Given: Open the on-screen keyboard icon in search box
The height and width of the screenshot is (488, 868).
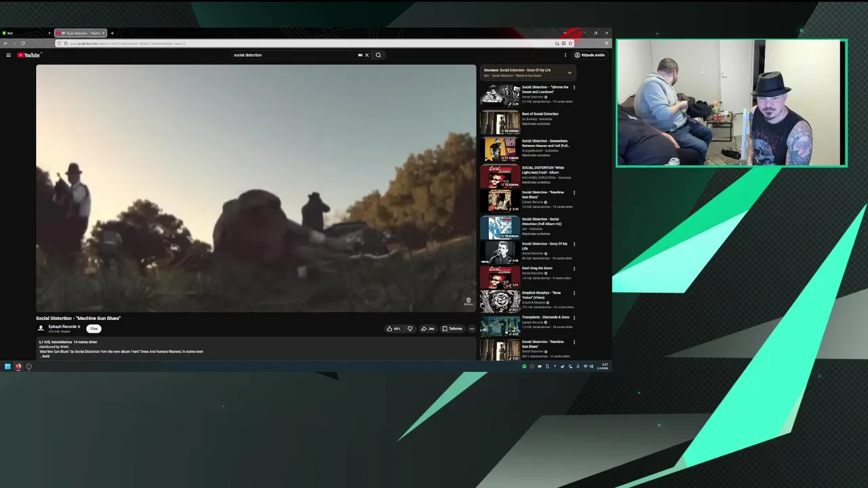Looking at the screenshot, I should pyautogui.click(x=360, y=55).
